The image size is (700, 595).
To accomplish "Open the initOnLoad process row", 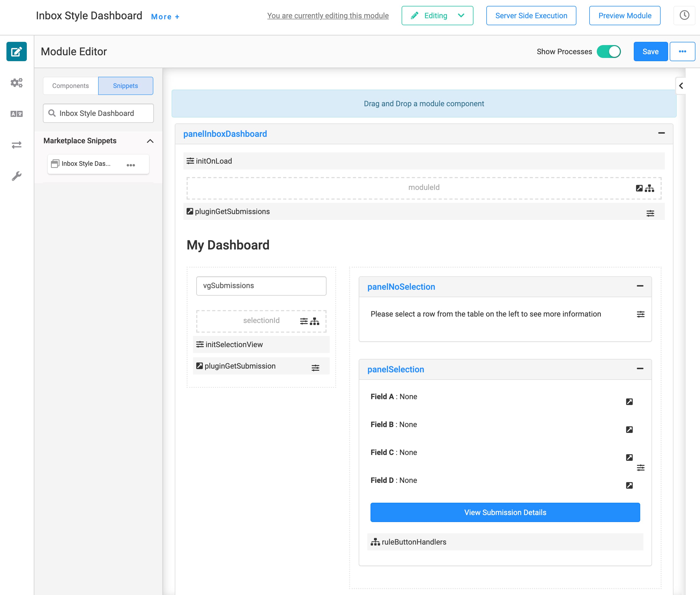I will pyautogui.click(x=424, y=161).
